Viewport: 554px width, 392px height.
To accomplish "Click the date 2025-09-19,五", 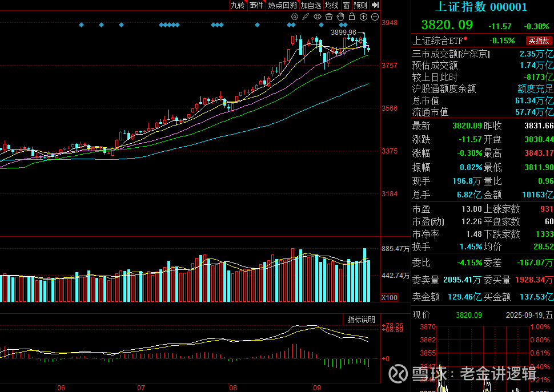I will click(x=529, y=315).
